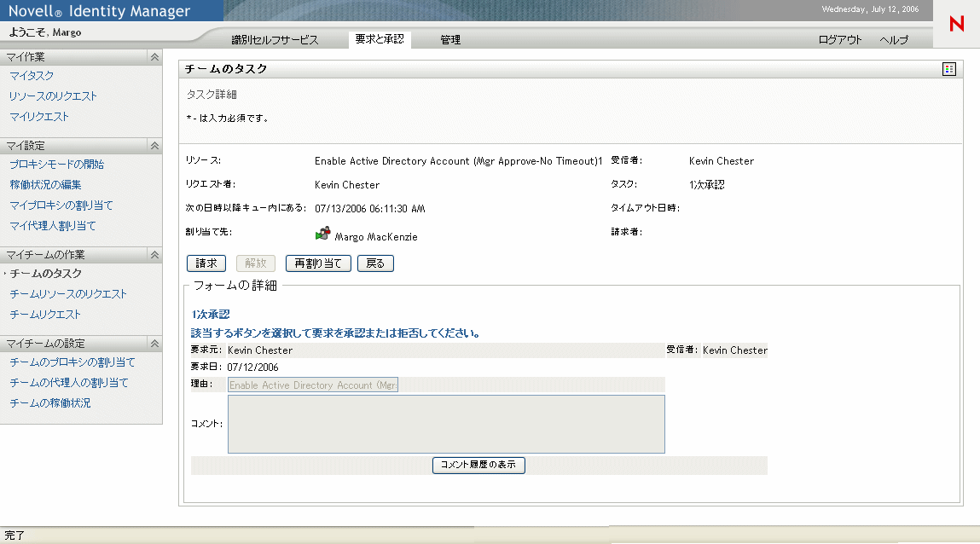Open チームリソースのリクエスト link
The height and width of the screenshot is (544, 980).
[x=68, y=294]
